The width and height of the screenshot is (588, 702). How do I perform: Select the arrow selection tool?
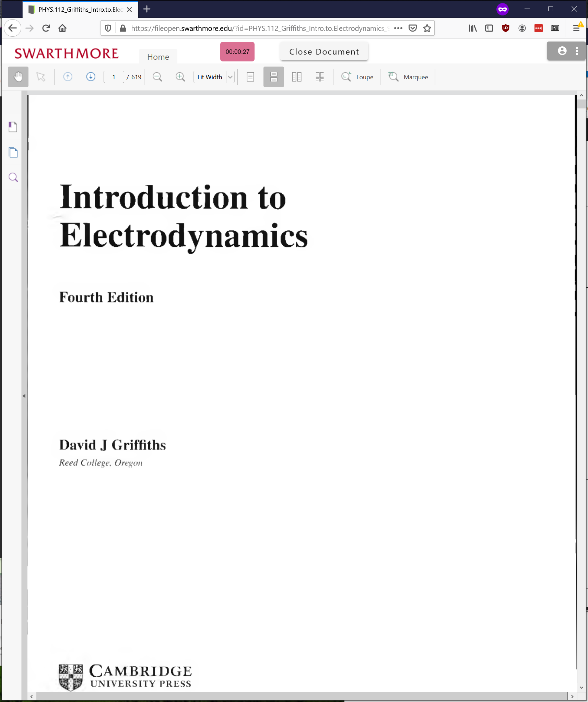[x=41, y=77]
